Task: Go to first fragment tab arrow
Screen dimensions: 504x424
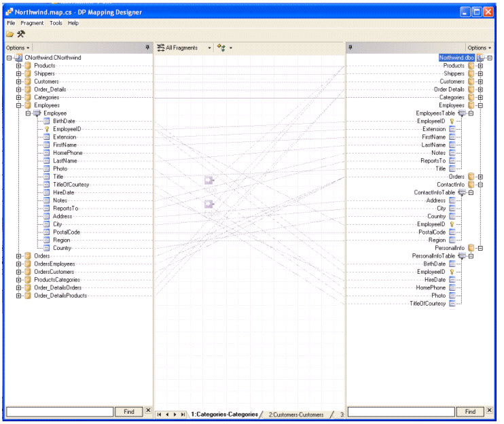Action: tap(159, 414)
